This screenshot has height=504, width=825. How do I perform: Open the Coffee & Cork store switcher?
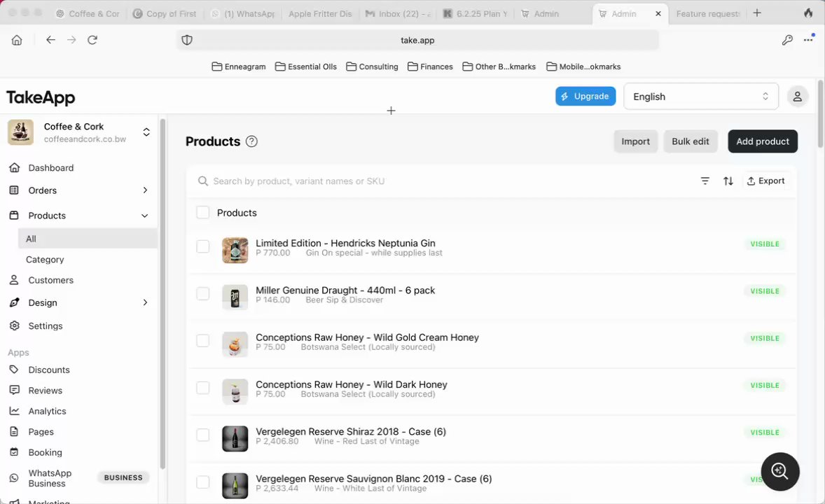[x=146, y=132]
